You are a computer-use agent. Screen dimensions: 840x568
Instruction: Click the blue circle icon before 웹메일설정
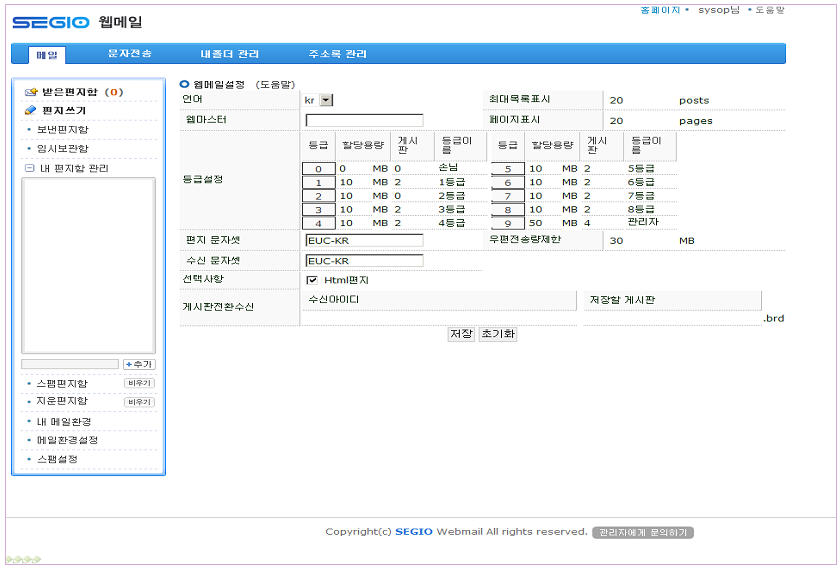tap(184, 85)
